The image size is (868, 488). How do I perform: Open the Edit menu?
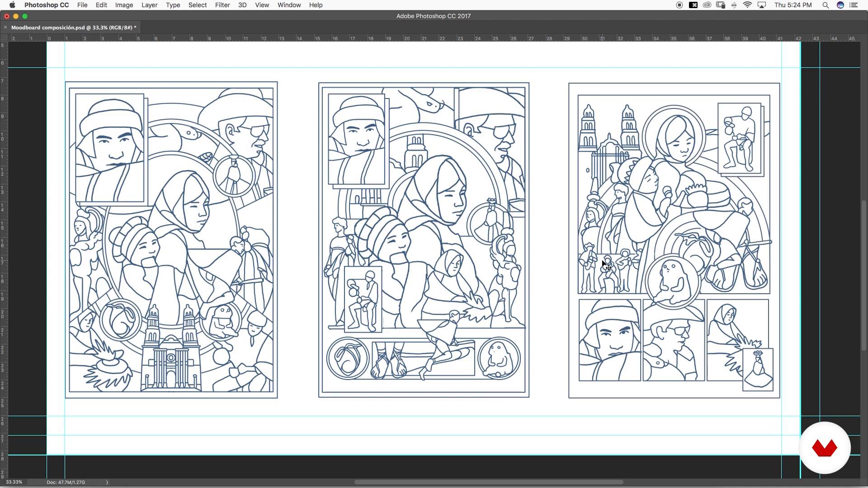[101, 5]
